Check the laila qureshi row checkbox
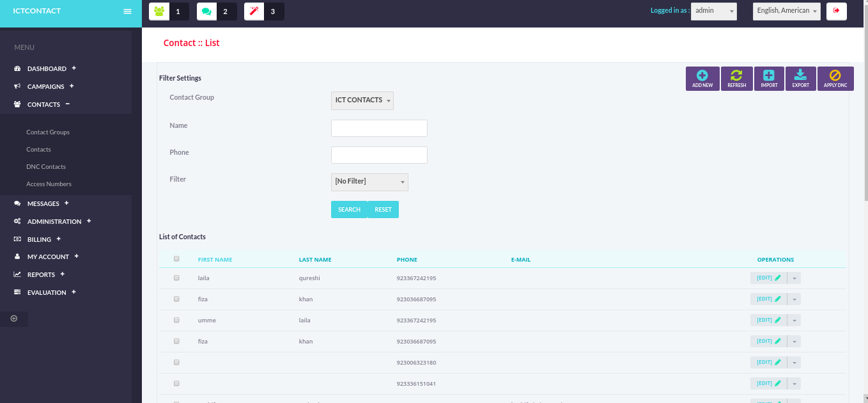The image size is (868, 403). pyautogui.click(x=176, y=278)
